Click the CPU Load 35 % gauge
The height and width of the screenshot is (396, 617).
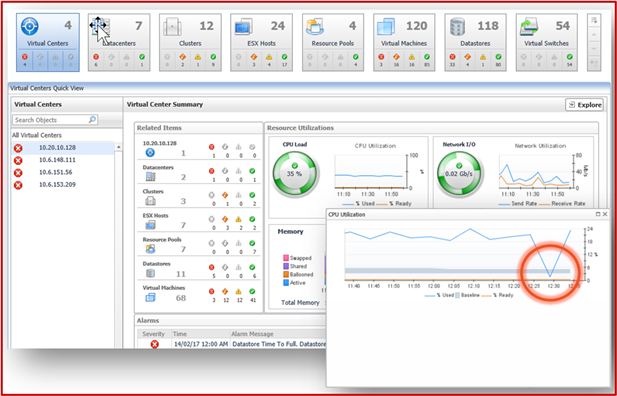tap(295, 174)
